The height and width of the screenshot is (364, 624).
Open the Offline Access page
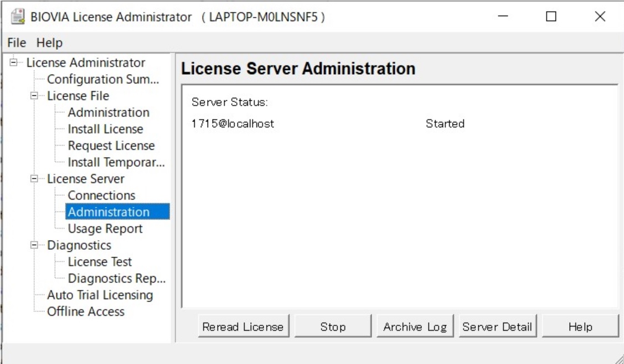[x=86, y=311]
